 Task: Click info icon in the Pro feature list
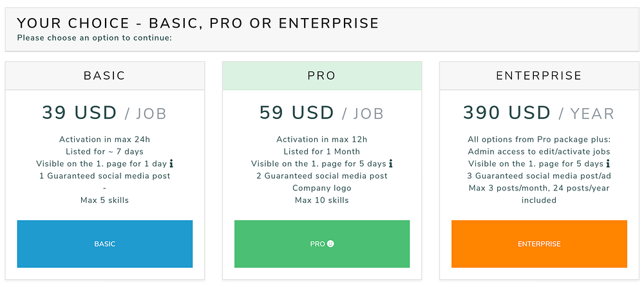point(390,163)
